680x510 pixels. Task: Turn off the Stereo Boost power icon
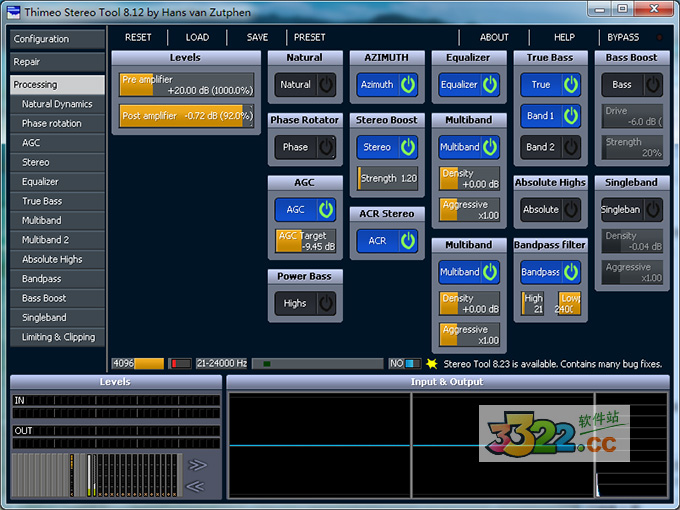(x=407, y=147)
